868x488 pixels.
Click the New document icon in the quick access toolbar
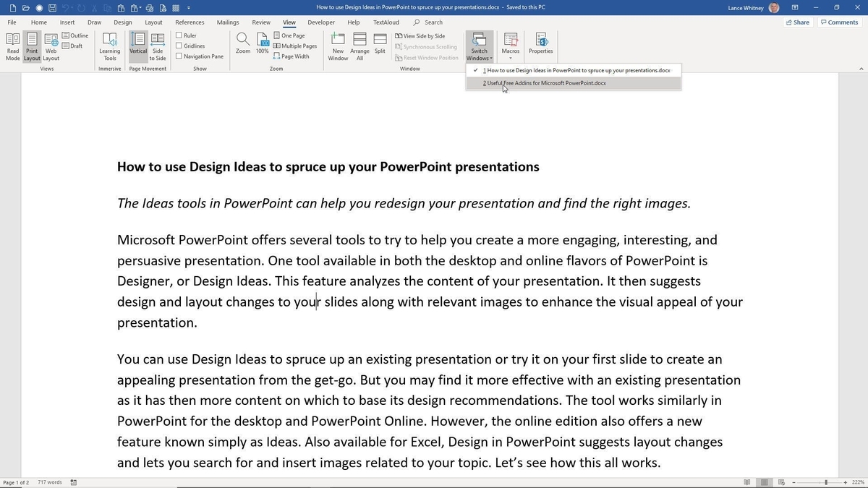click(x=12, y=8)
